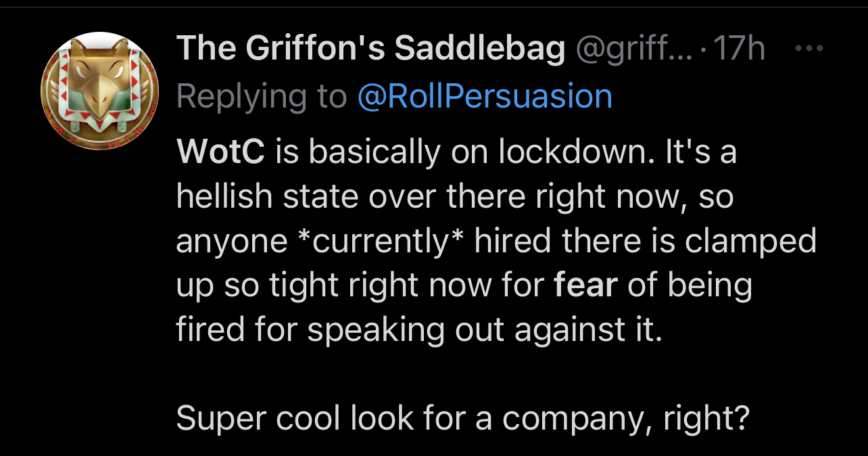Tap the word 'Saddlebag' in the name
The height and width of the screenshot is (456, 868).
[479, 50]
